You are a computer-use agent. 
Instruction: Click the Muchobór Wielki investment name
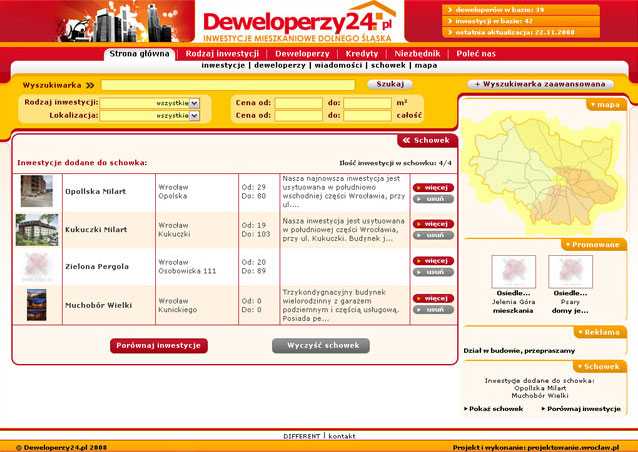point(98,305)
